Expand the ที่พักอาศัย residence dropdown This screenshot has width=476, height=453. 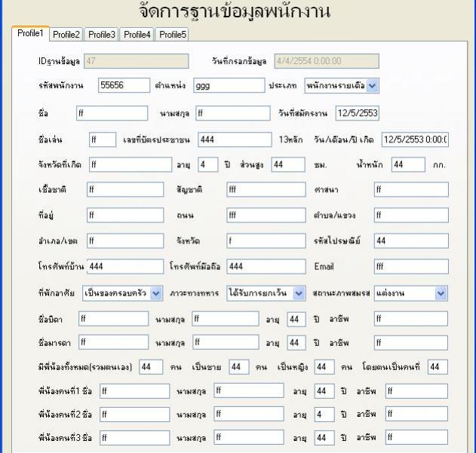click(x=156, y=293)
